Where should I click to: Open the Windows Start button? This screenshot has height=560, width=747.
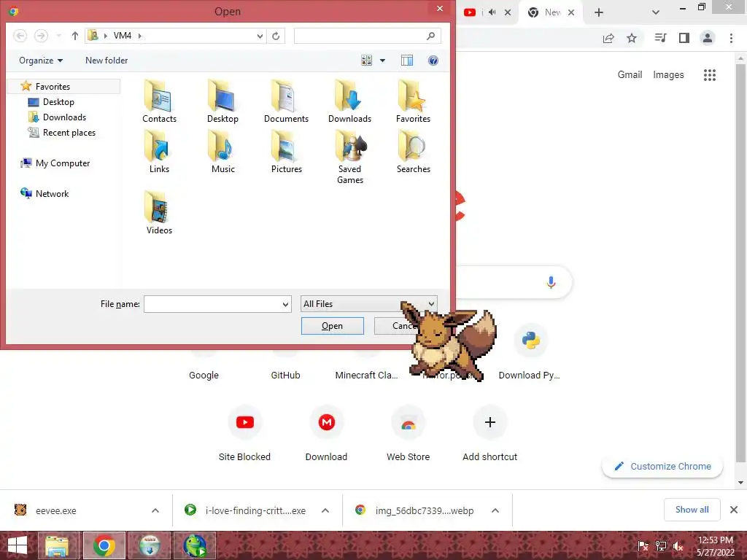click(x=18, y=545)
